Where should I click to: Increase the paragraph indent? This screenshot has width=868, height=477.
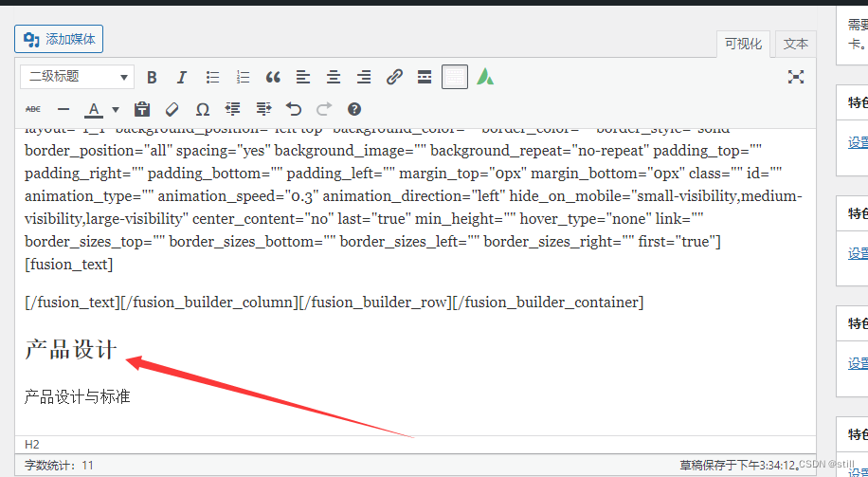tap(263, 109)
